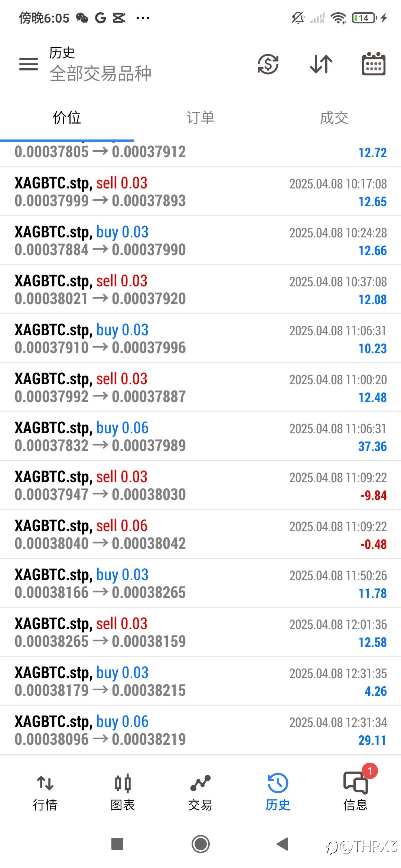This screenshot has width=401, height=868.
Task: Switch to the 价位 tab
Action: click(67, 118)
